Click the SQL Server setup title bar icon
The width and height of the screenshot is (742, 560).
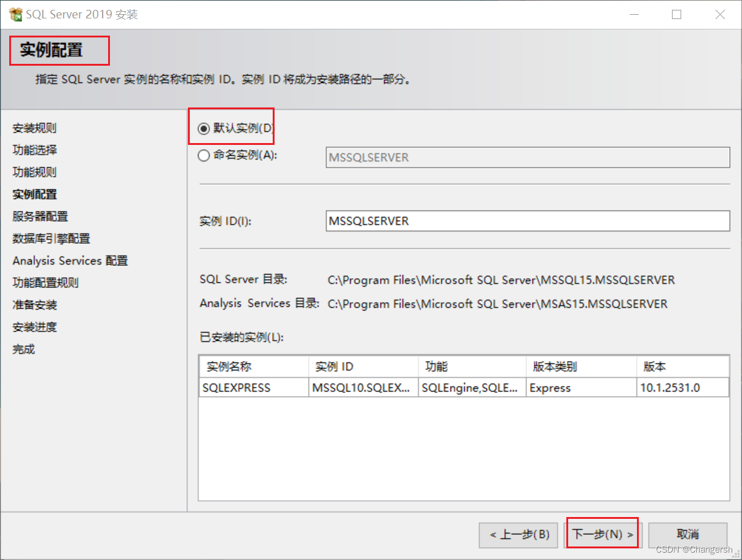[16, 14]
